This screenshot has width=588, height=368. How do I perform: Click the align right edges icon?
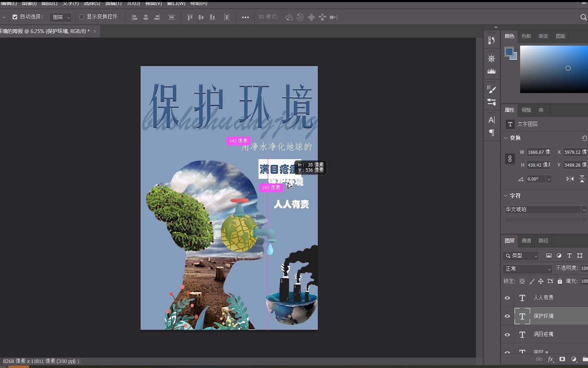pyautogui.click(x=157, y=17)
